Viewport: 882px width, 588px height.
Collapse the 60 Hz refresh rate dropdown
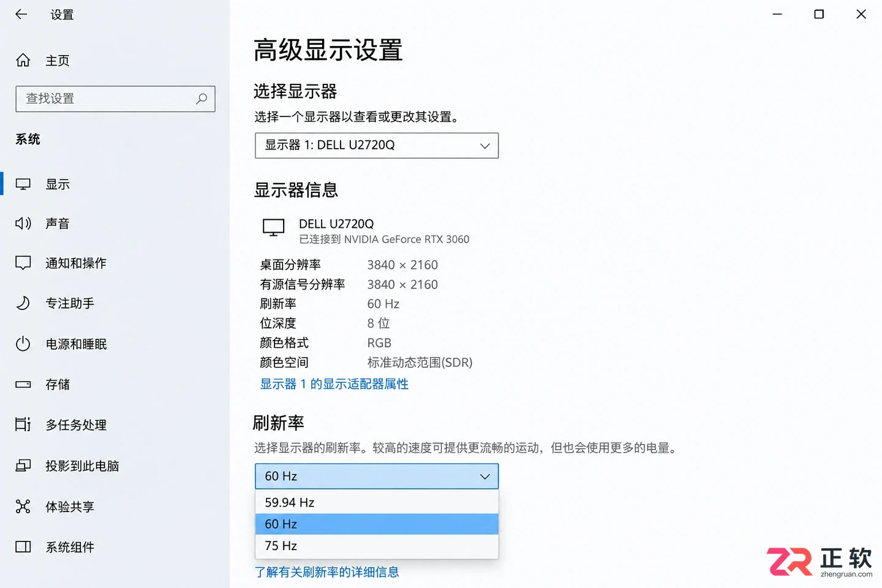point(377,477)
